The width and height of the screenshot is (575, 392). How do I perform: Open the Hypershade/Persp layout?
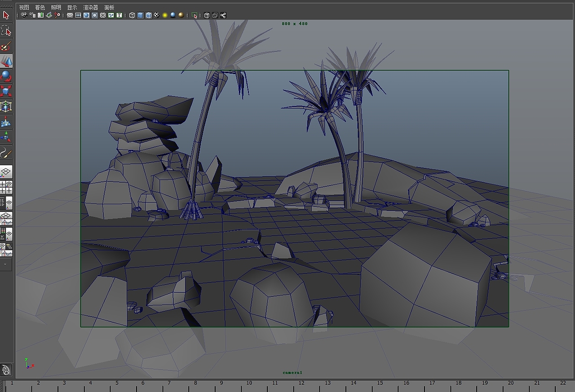[x=6, y=234]
